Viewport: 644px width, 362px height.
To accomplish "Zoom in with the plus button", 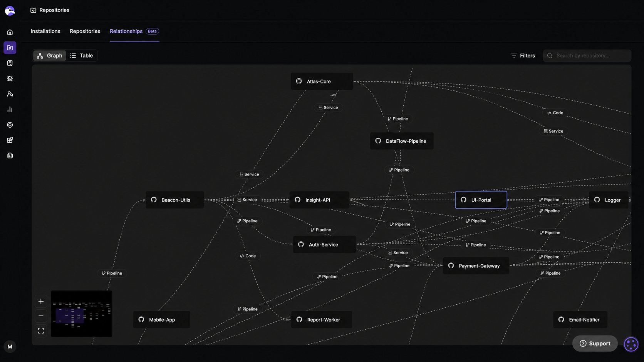I will (41, 301).
